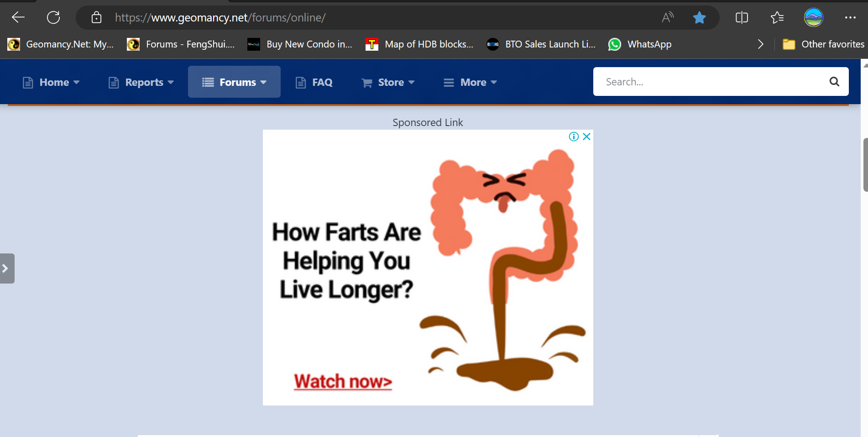Image resolution: width=868 pixels, height=437 pixels.
Task: View site info via the lock icon
Action: click(x=96, y=17)
